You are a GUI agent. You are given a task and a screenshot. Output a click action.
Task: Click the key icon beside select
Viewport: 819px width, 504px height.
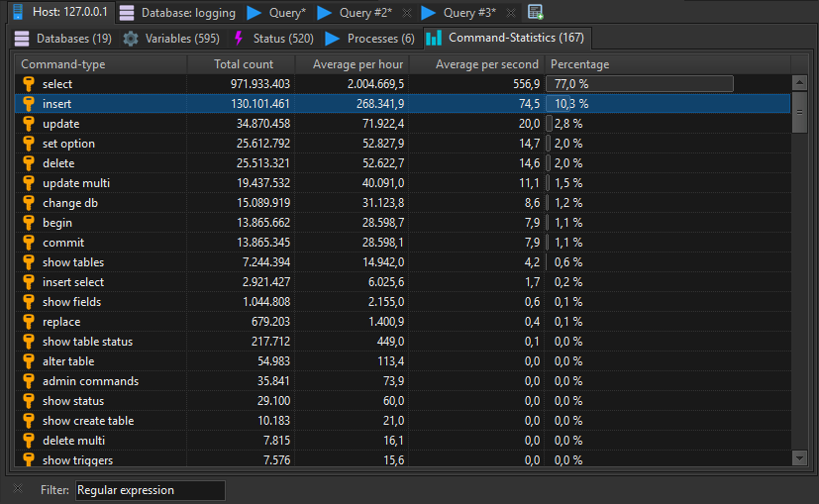click(x=29, y=84)
